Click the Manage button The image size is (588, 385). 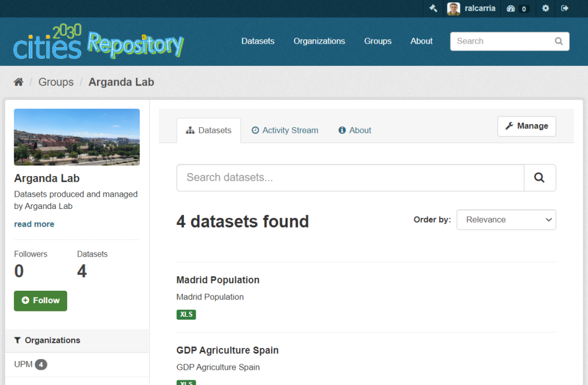coord(526,126)
